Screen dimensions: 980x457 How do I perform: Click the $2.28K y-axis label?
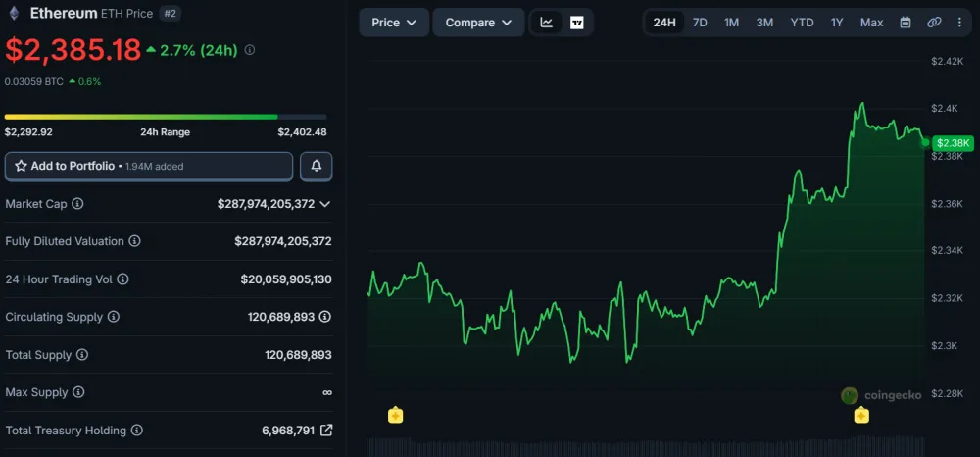point(948,393)
